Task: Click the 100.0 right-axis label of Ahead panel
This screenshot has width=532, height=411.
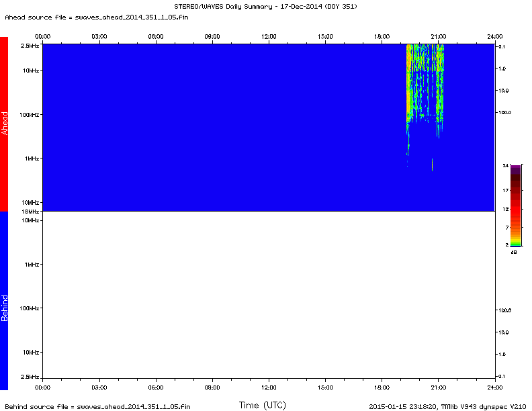Action: pyautogui.click(x=504, y=112)
